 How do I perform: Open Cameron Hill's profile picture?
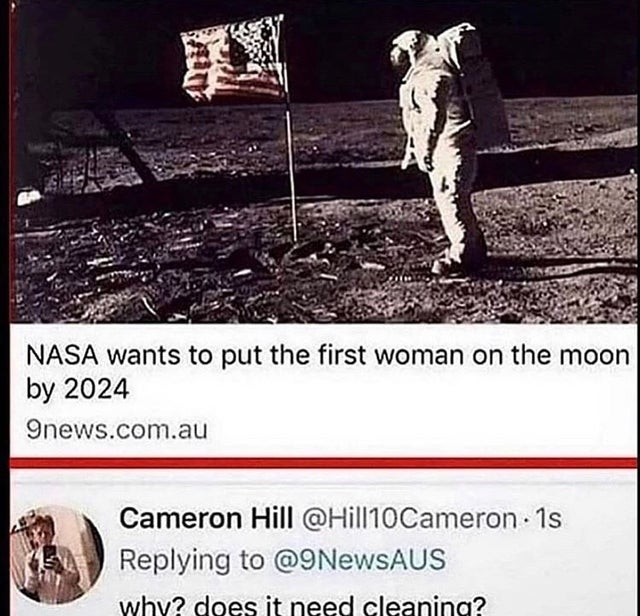pos(56,555)
